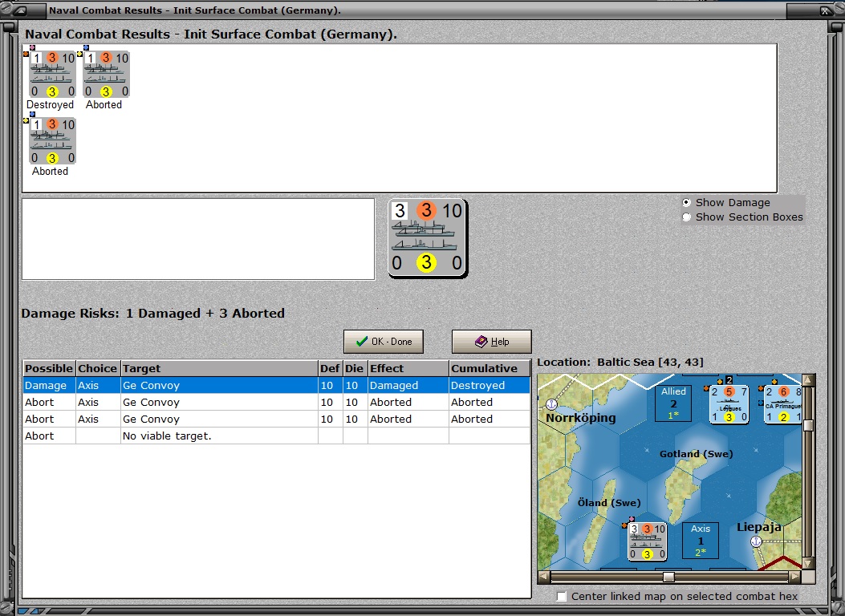
Task: Click the Allied sea section box
Action: coord(673,403)
